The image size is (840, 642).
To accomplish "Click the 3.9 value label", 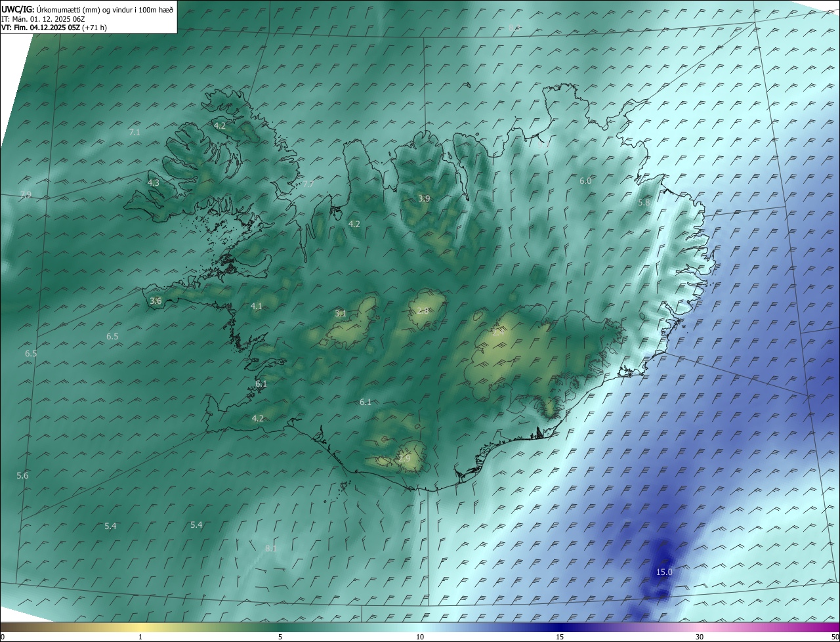I will click(x=425, y=198).
